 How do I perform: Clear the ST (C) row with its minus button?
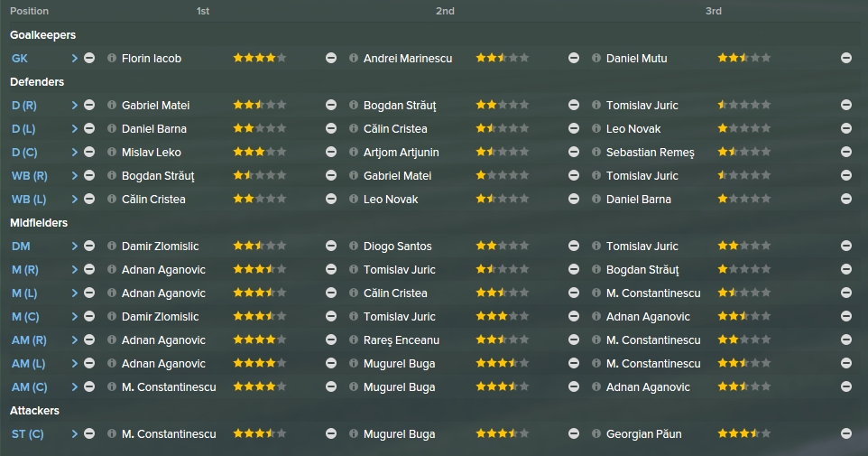coord(89,433)
